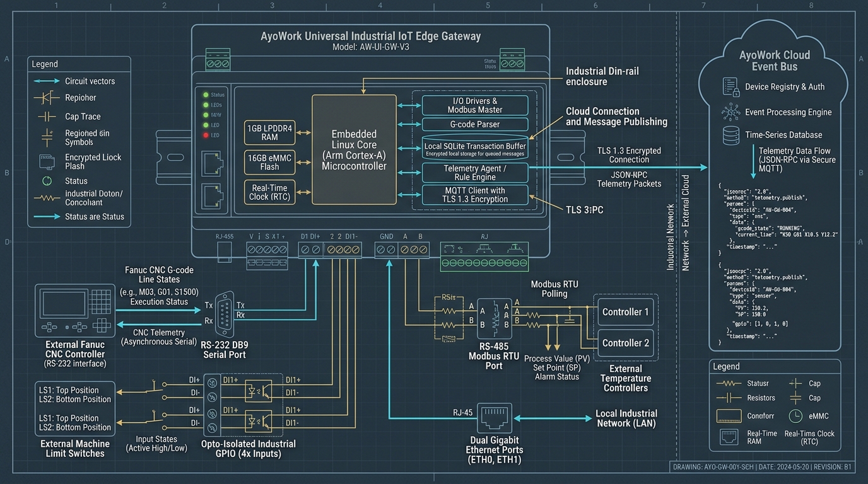Click the Regioned sin Symbols icon
Screen dimensions: 868x484
[47, 137]
